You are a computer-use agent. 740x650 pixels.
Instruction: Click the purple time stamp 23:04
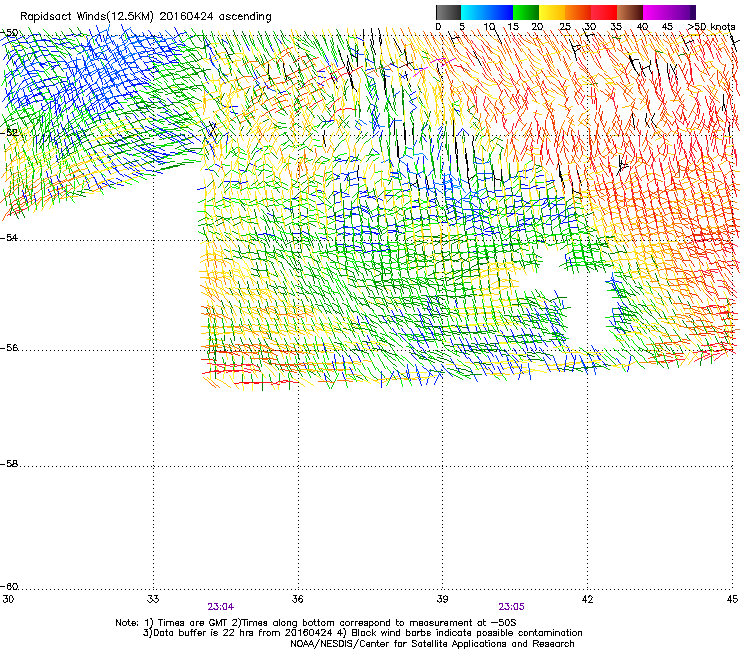pos(220,607)
